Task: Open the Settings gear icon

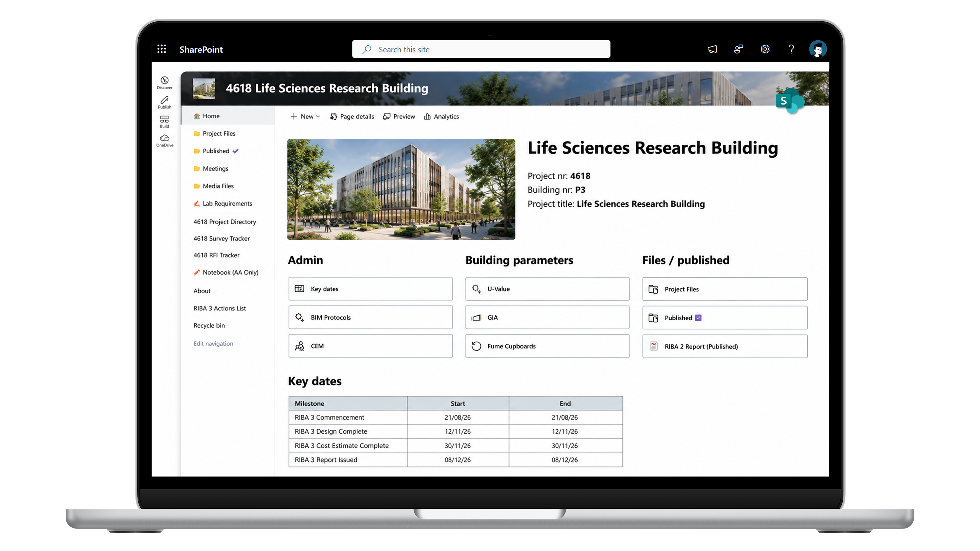Action: [765, 49]
